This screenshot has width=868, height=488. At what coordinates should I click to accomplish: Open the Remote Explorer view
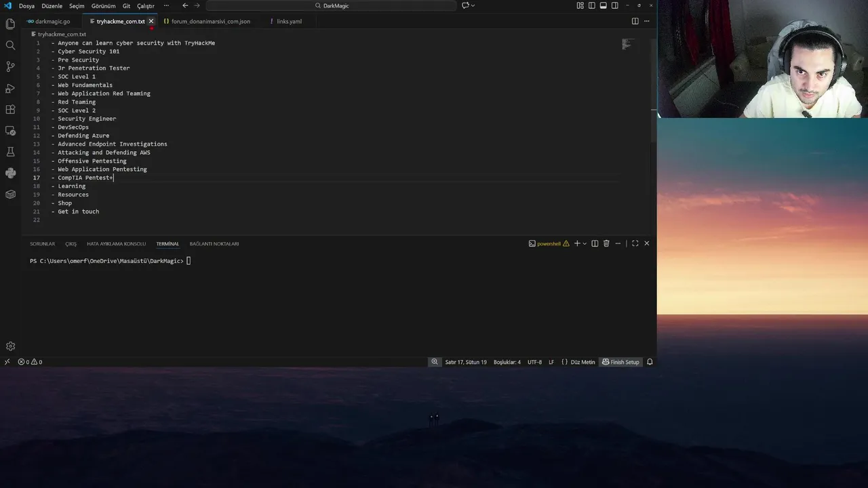click(x=10, y=131)
